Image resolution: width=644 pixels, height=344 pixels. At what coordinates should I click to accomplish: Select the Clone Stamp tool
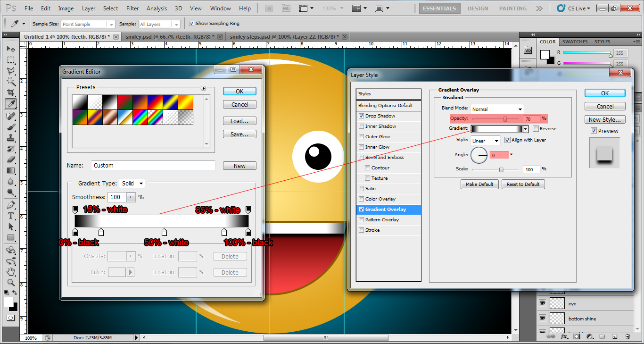[11, 138]
